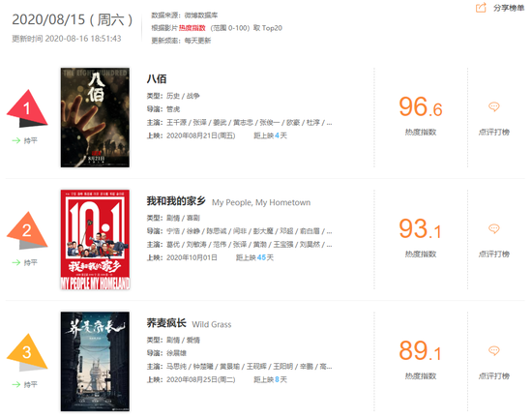Click the comment bubble icon for 荞麦疯长

(x=493, y=350)
